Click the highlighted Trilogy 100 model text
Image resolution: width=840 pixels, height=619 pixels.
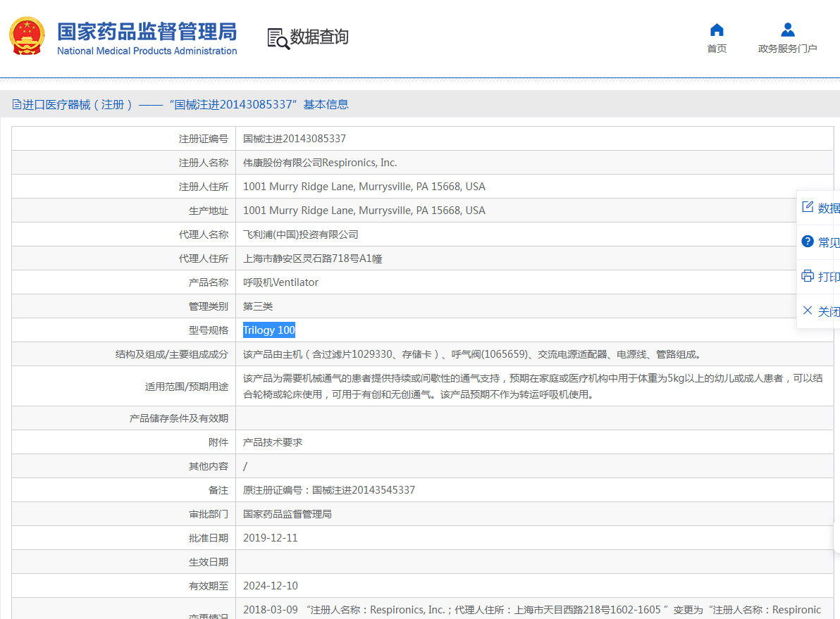(269, 330)
